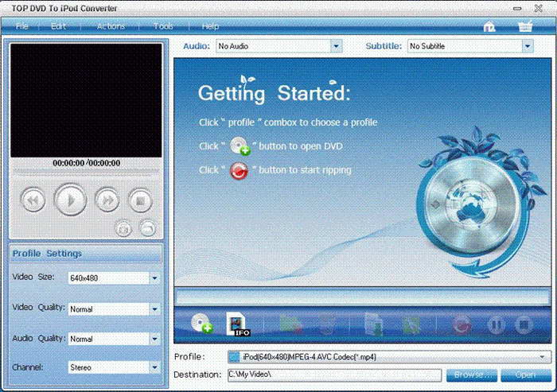This screenshot has height=392, width=557.
Task: Rewind the preview video
Action: [33, 200]
